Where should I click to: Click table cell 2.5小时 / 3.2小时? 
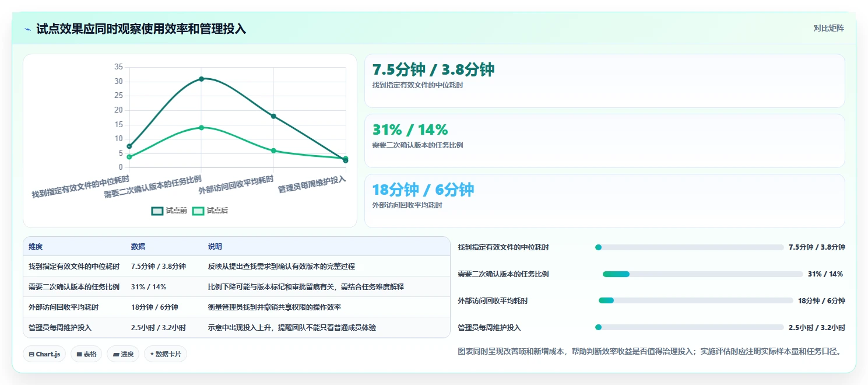coord(159,328)
